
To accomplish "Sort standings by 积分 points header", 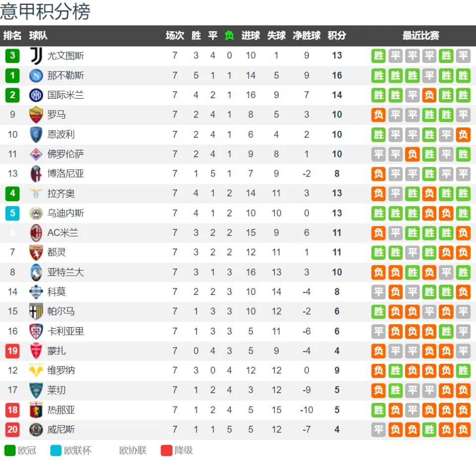I will point(337,36).
